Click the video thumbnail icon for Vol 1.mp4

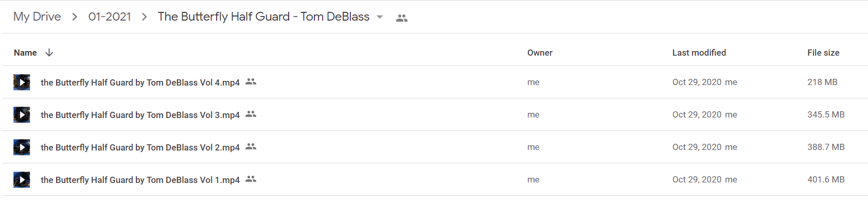22,180
